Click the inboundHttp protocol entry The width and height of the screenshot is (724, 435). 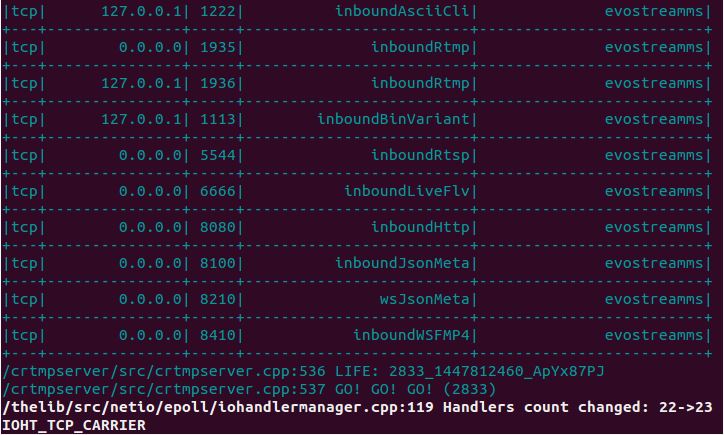(x=420, y=227)
